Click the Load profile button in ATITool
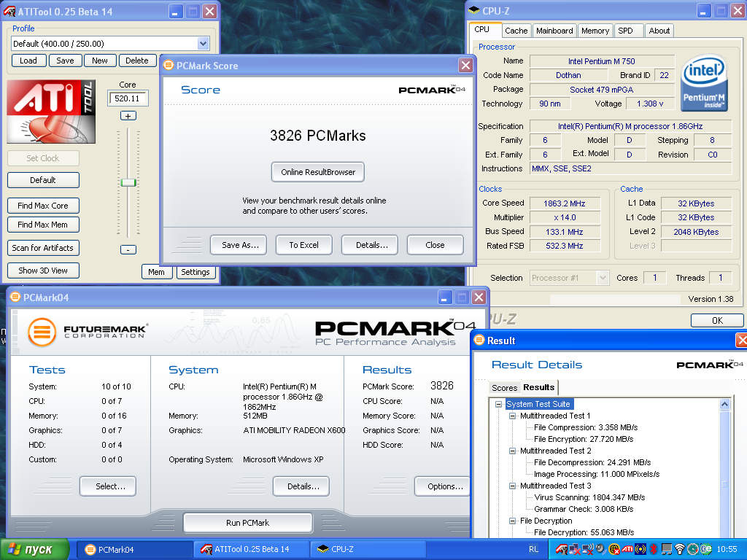The image size is (747, 560). point(28,61)
